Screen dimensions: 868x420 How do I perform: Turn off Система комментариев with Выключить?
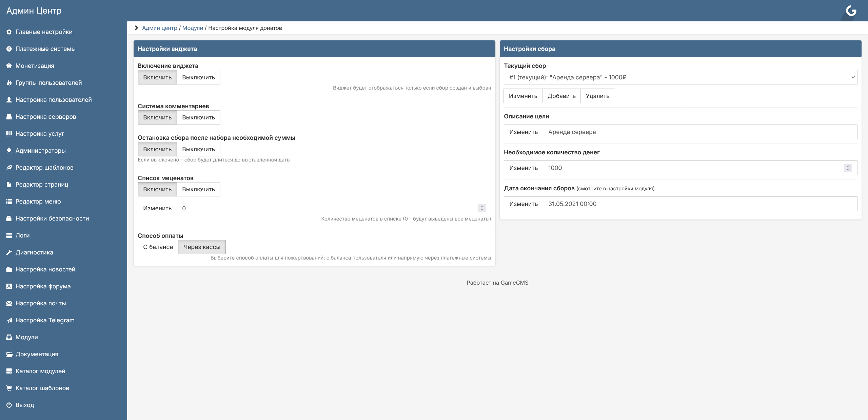198,117
